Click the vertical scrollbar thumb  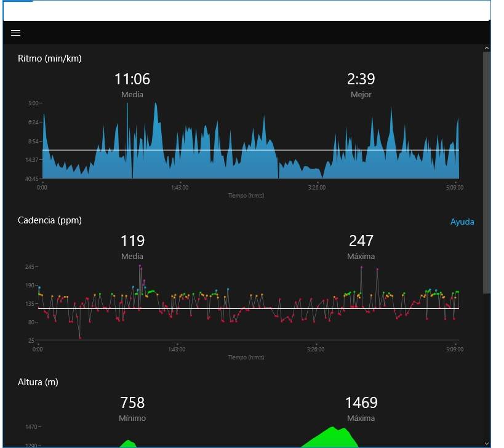tap(487, 172)
